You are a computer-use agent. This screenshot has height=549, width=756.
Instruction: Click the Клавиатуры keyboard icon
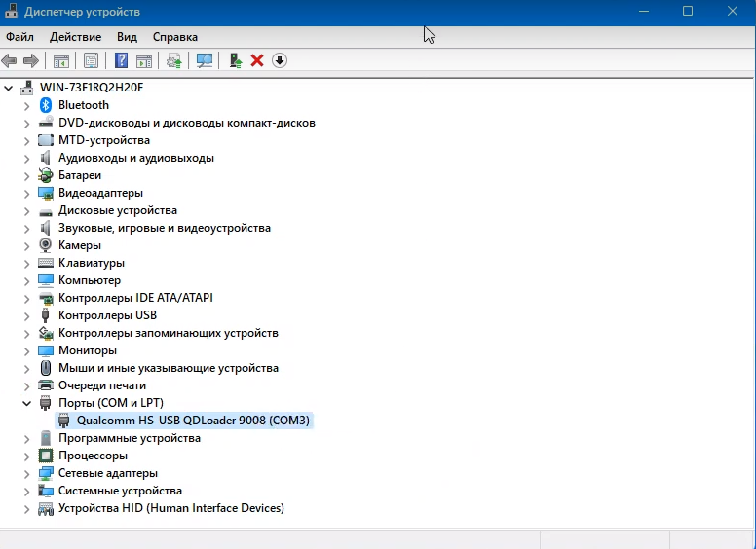pos(46,263)
